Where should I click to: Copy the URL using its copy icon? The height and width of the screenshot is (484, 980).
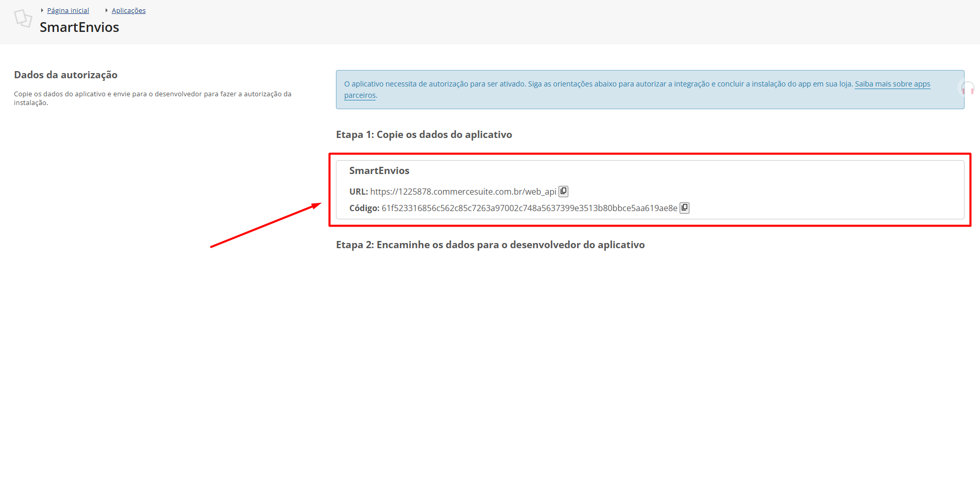coord(563,192)
